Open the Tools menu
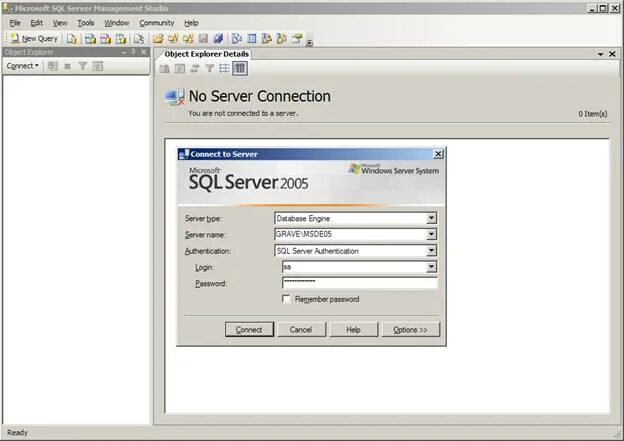624x441 pixels. point(86,23)
